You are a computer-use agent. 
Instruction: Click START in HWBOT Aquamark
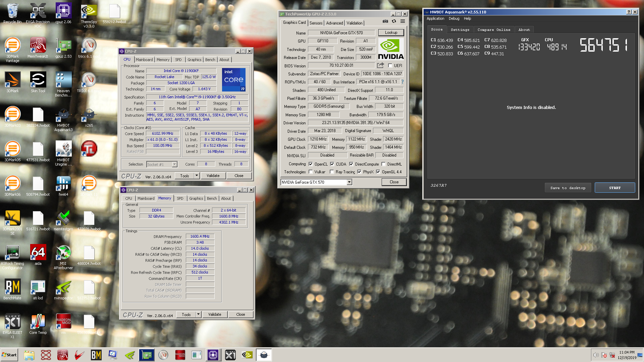coord(615,188)
